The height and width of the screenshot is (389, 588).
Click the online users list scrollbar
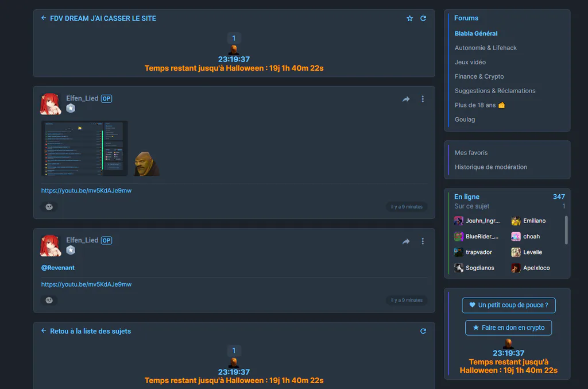pyautogui.click(x=566, y=230)
